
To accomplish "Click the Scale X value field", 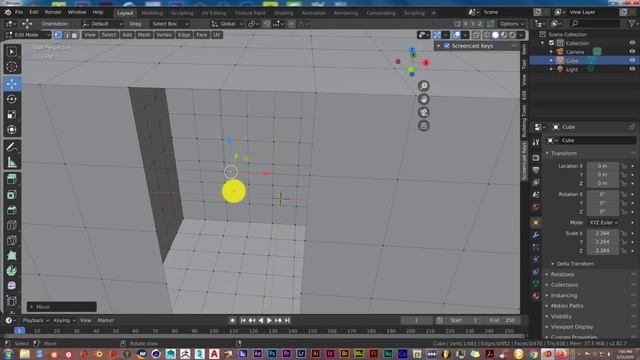I will [x=602, y=233].
